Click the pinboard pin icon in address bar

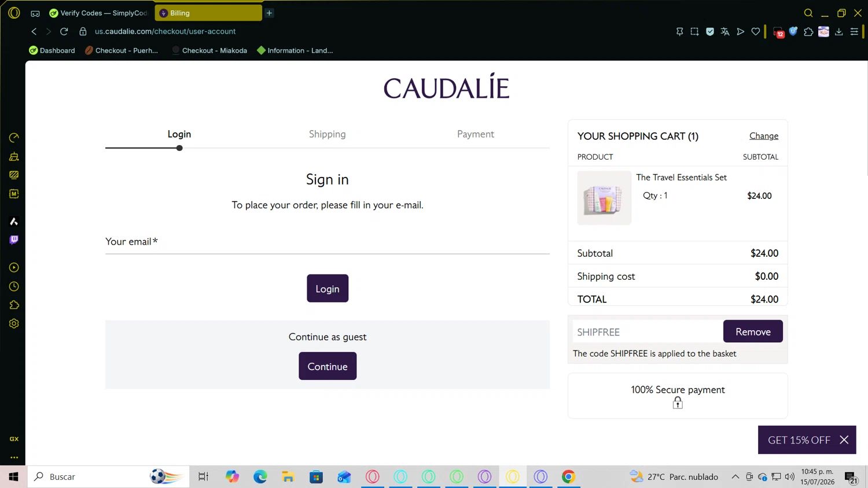pos(680,31)
